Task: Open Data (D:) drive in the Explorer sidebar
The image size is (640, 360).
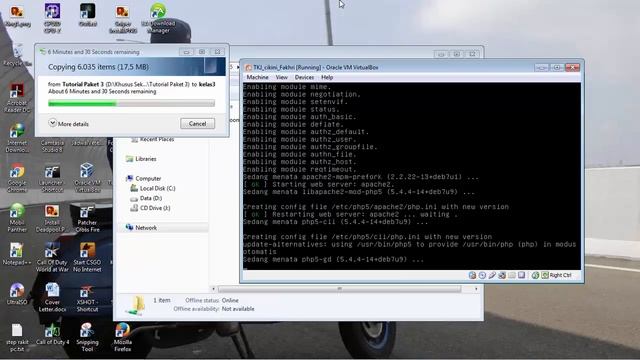Action: pos(146,198)
